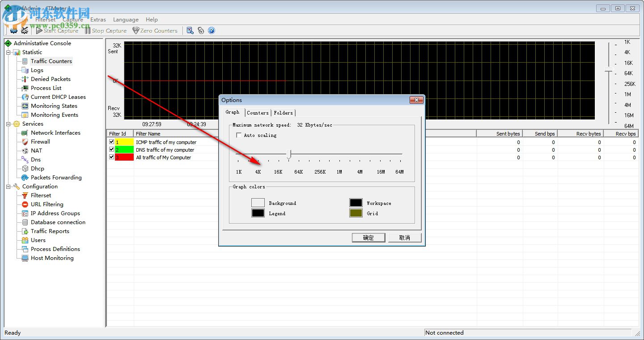The height and width of the screenshot is (340, 644).
Task: Click the Users icon in Configuration
Action: click(x=25, y=240)
